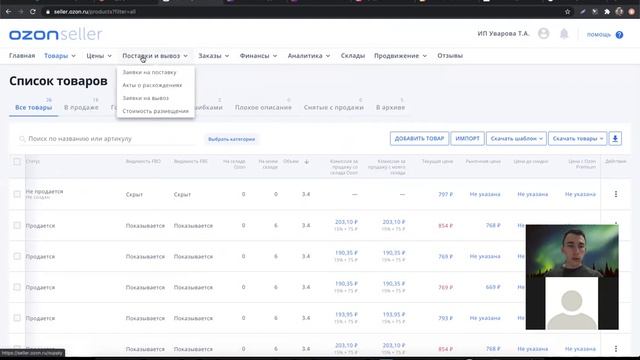Open the Скачать товары dropdown

pyautogui.click(x=578, y=138)
